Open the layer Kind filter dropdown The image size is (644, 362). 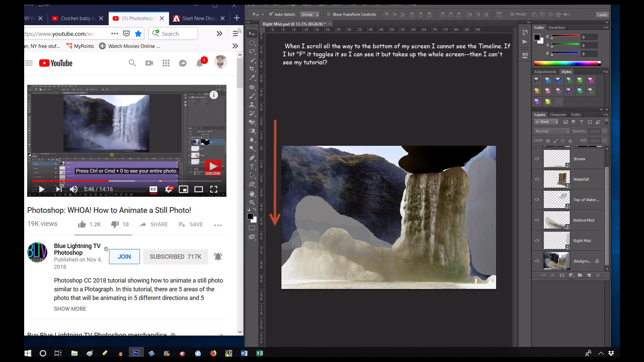[547, 122]
